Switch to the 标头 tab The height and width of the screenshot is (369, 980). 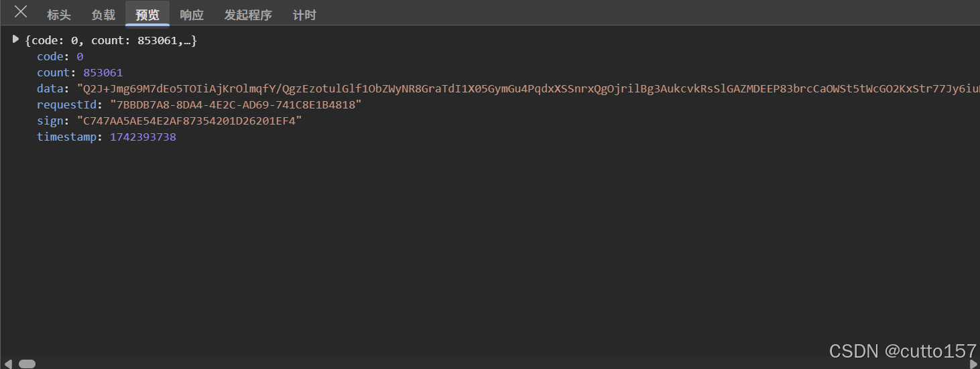(x=59, y=15)
